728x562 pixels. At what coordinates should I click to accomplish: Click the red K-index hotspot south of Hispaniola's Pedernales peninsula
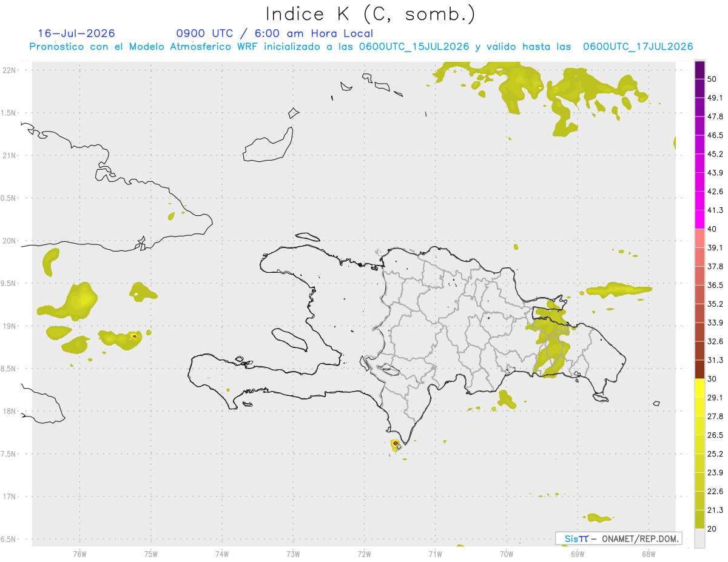396,444
